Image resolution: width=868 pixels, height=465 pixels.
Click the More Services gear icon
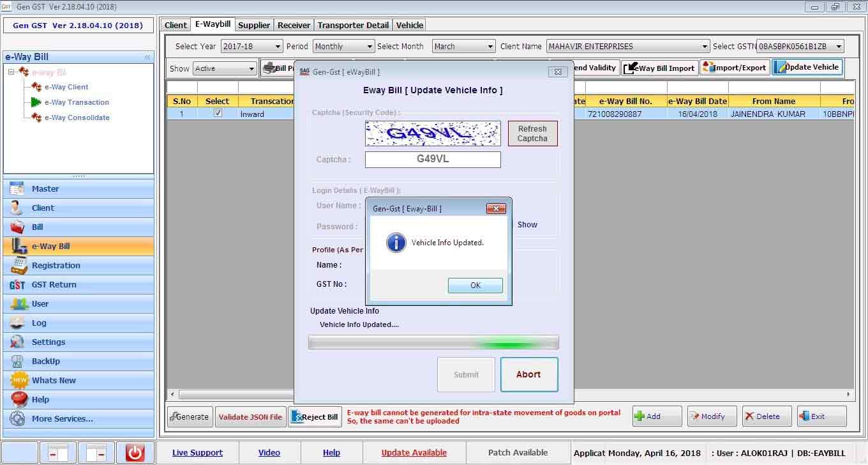[17, 419]
